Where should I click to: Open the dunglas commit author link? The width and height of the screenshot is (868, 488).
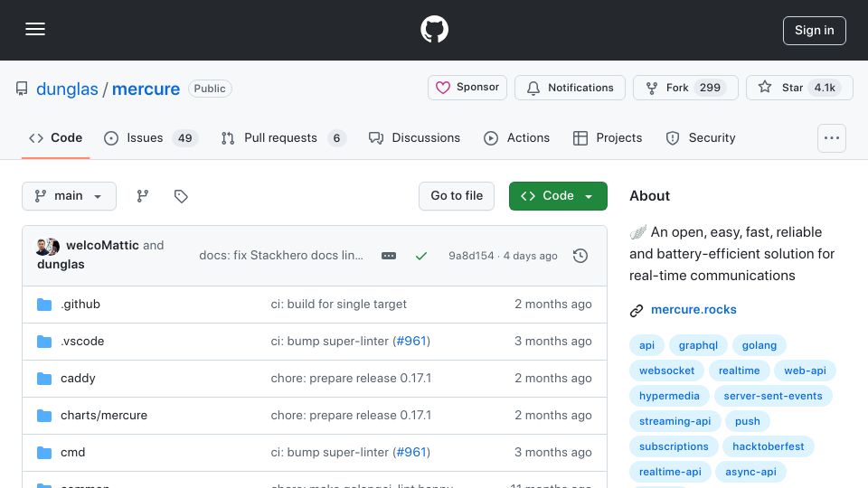point(61,265)
